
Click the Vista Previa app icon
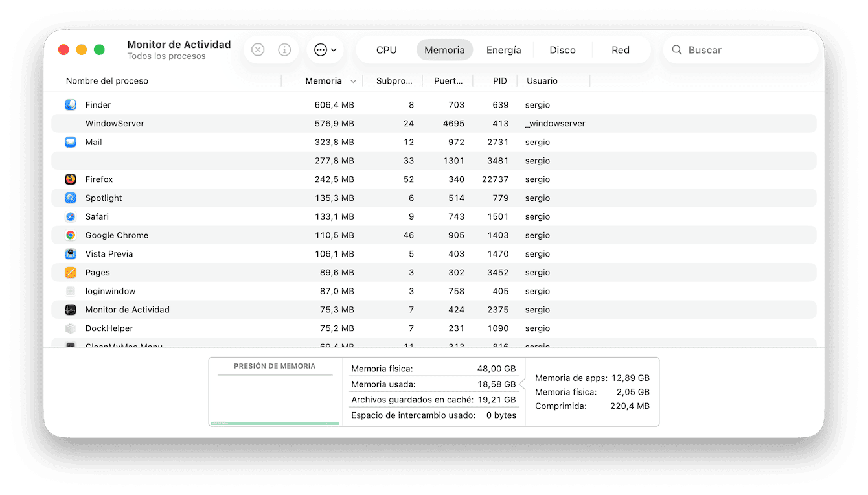(x=71, y=254)
